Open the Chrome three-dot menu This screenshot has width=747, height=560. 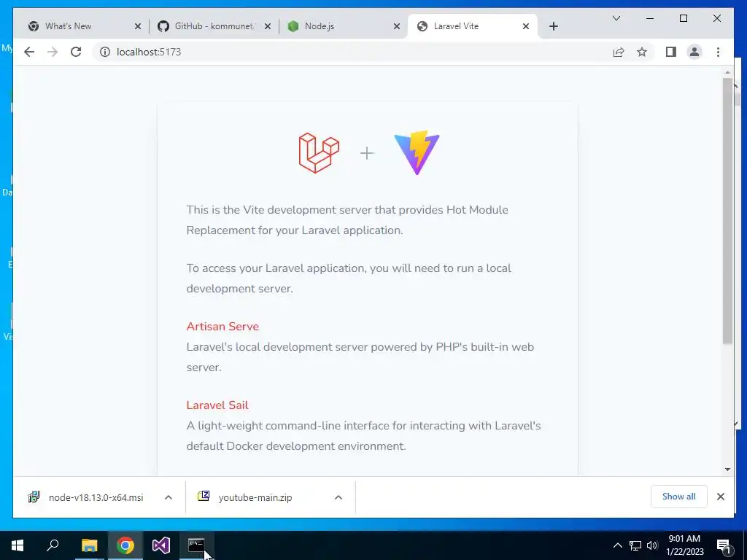(718, 52)
